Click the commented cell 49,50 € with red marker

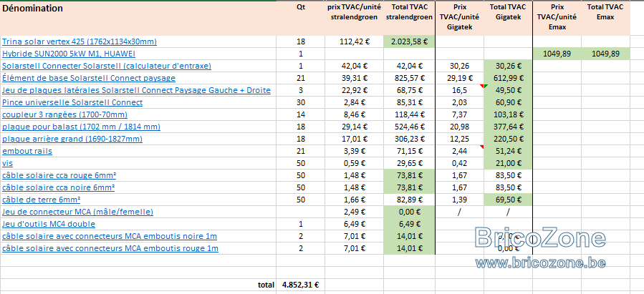[x=508, y=90]
